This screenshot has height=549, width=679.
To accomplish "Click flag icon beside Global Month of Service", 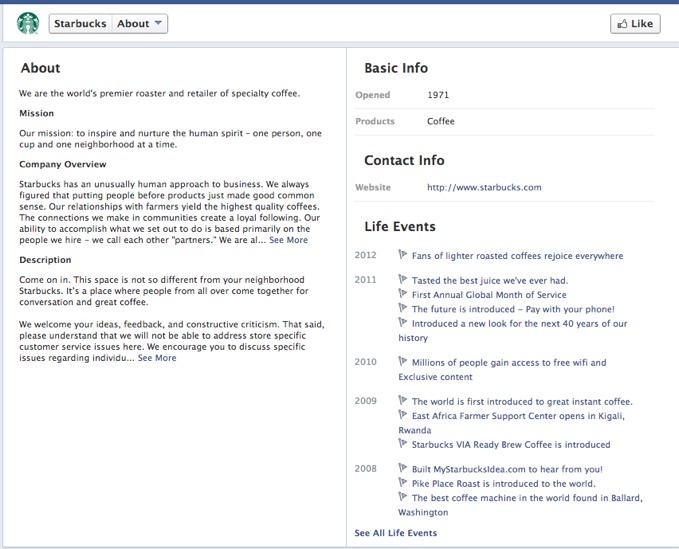I will pos(403,294).
